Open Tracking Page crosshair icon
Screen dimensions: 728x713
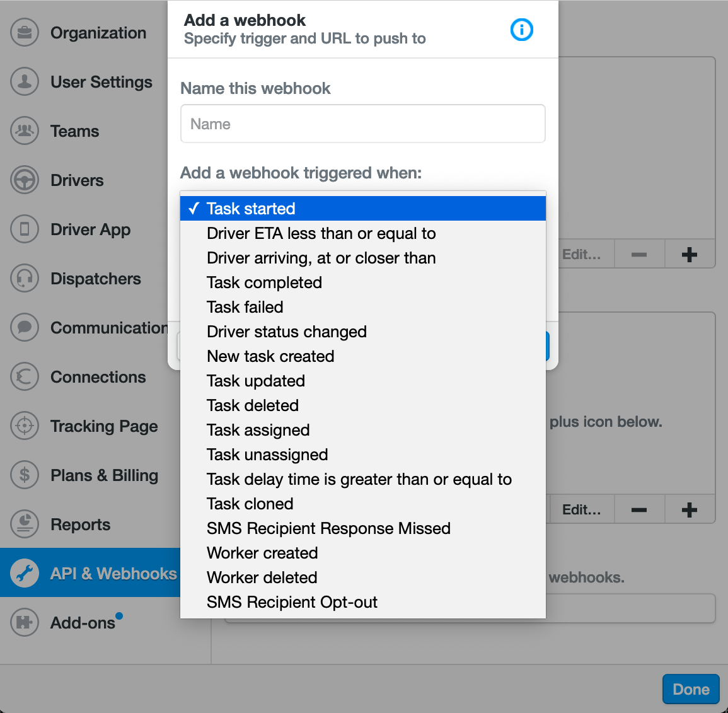[x=25, y=426]
